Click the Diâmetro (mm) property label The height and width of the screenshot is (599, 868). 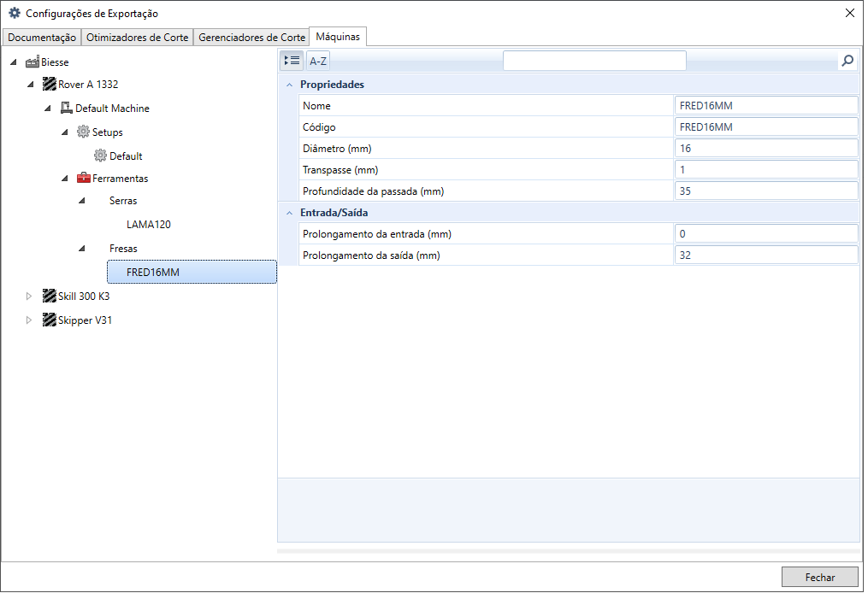[x=337, y=148]
